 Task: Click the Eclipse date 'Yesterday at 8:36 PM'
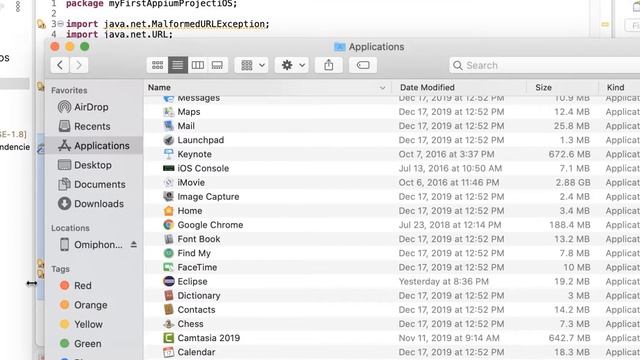point(444,282)
